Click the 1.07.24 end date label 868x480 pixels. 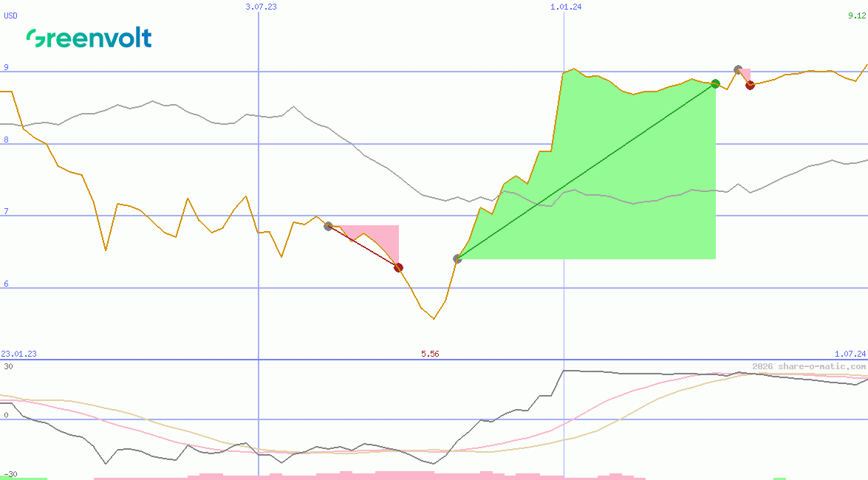point(850,354)
